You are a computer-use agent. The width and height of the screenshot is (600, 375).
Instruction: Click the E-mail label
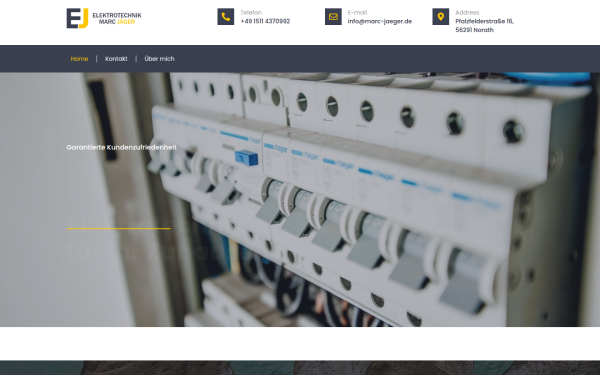(357, 13)
